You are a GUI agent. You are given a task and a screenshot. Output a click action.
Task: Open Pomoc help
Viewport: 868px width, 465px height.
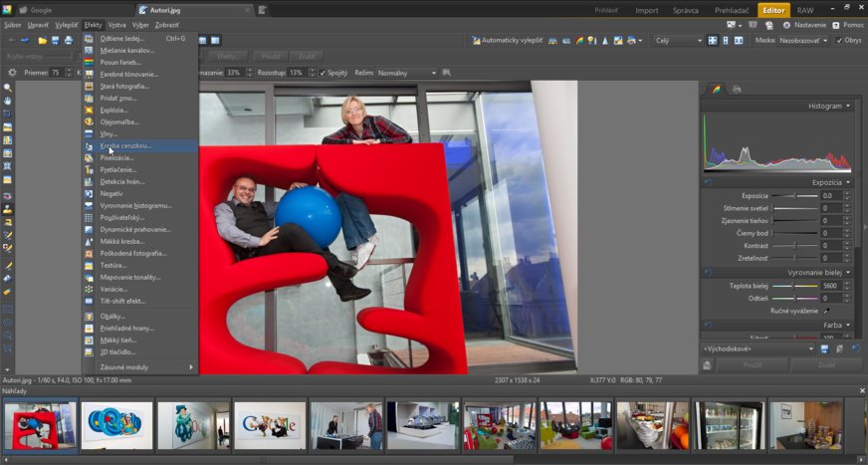click(849, 25)
